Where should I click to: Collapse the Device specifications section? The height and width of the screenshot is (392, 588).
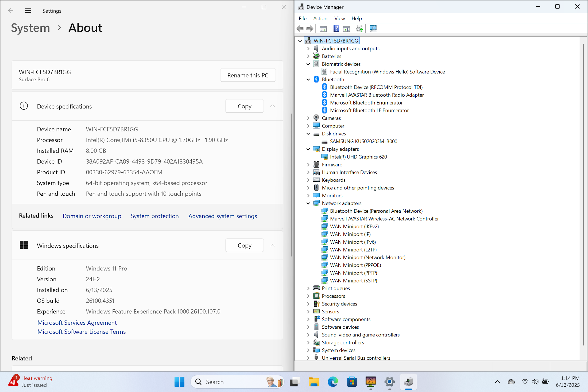(272, 106)
